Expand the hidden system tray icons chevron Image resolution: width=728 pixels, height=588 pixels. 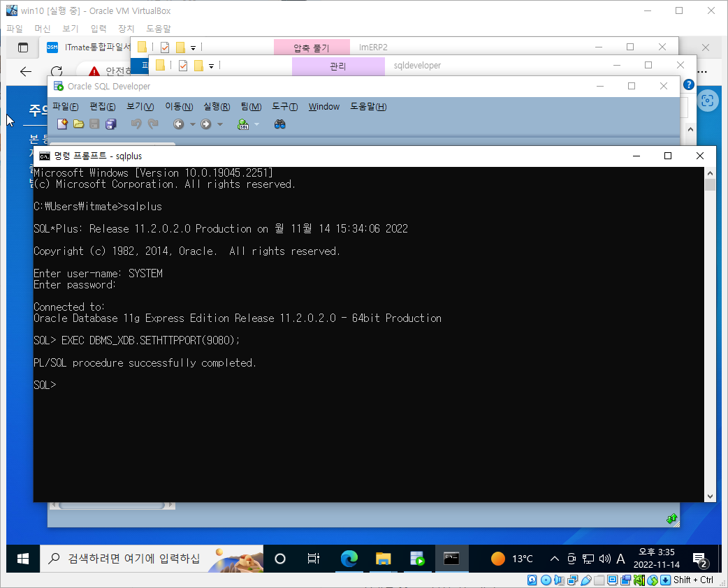pos(554,559)
